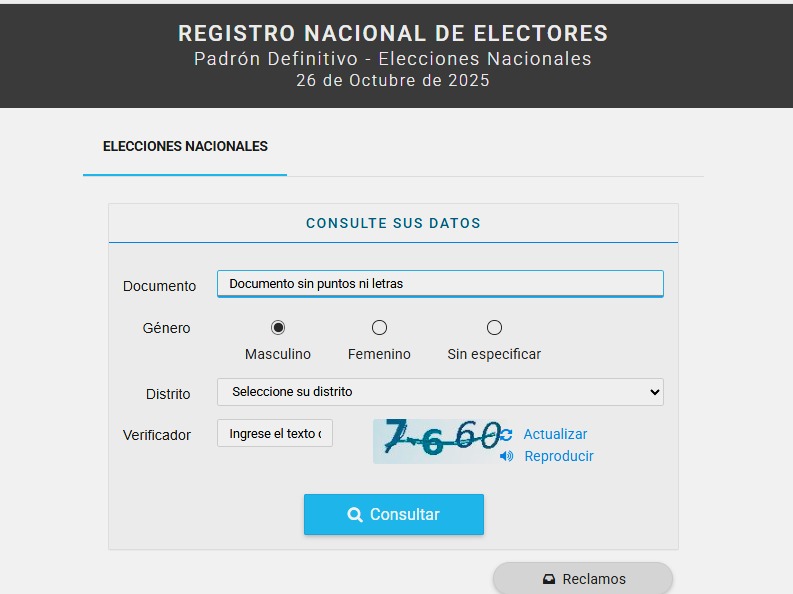Viewport: 793px width, 594px height.
Task: Click the inbox icon on Reclamos
Action: point(549,579)
